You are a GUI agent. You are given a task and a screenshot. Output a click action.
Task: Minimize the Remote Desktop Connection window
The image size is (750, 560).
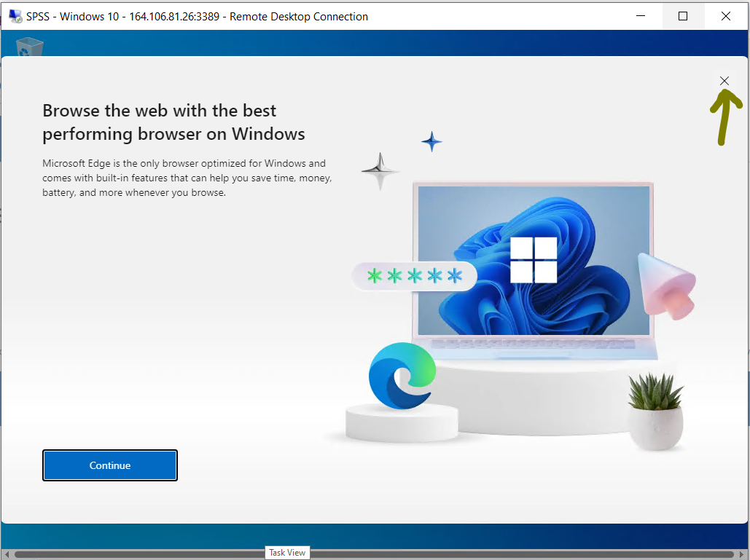641,16
